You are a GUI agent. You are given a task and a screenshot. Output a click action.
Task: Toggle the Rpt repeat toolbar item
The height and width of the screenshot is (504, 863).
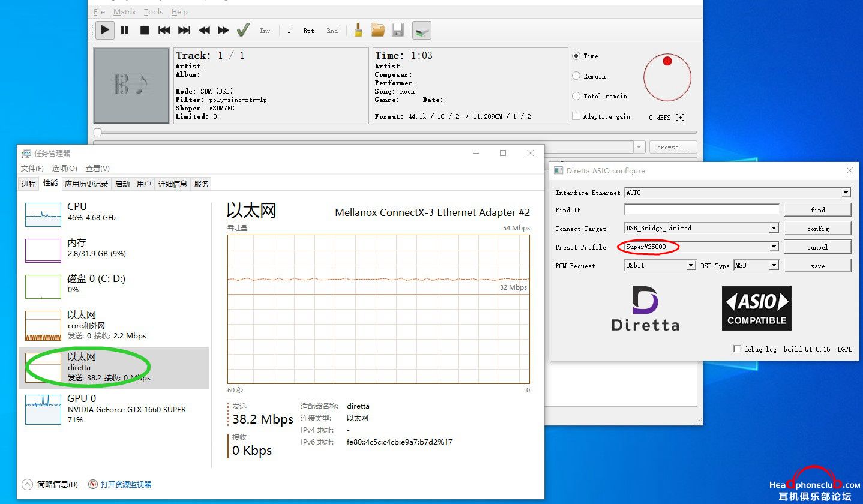click(308, 31)
